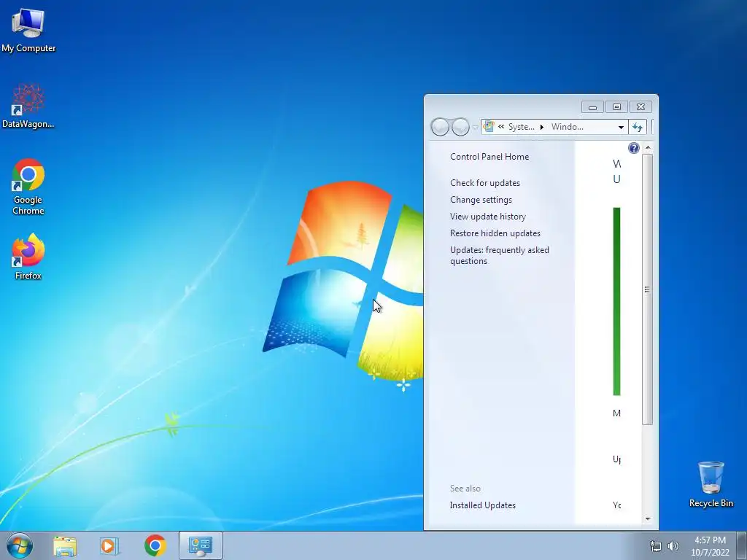Open the Windows Update help icon
The width and height of the screenshot is (747, 560).
pyautogui.click(x=634, y=148)
